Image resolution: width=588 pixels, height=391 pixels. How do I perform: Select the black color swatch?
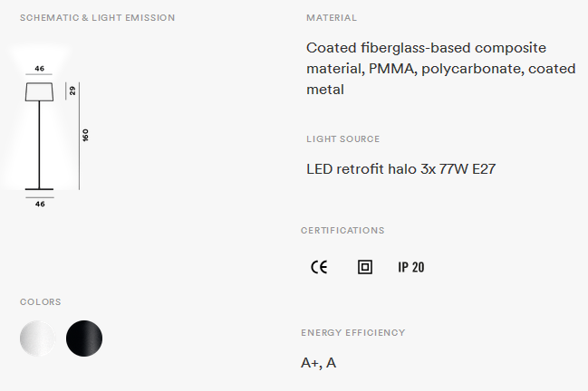[84, 339]
